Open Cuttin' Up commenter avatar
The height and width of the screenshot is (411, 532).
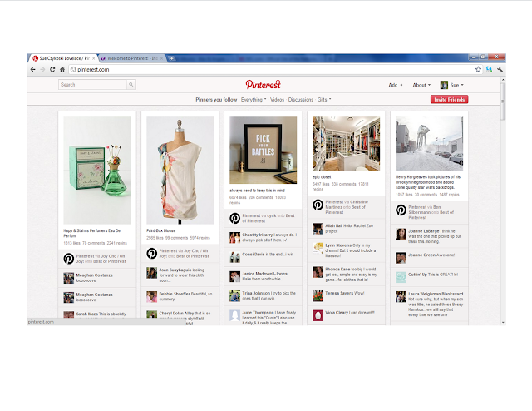click(401, 277)
